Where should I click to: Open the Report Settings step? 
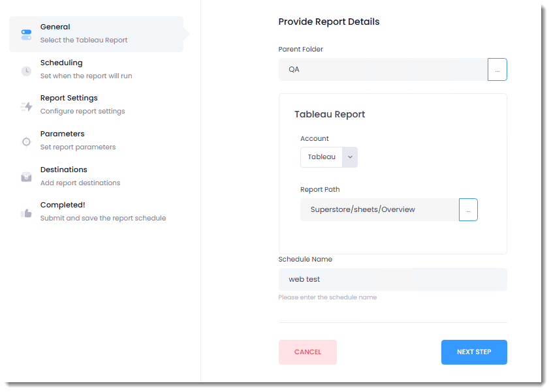(x=69, y=98)
